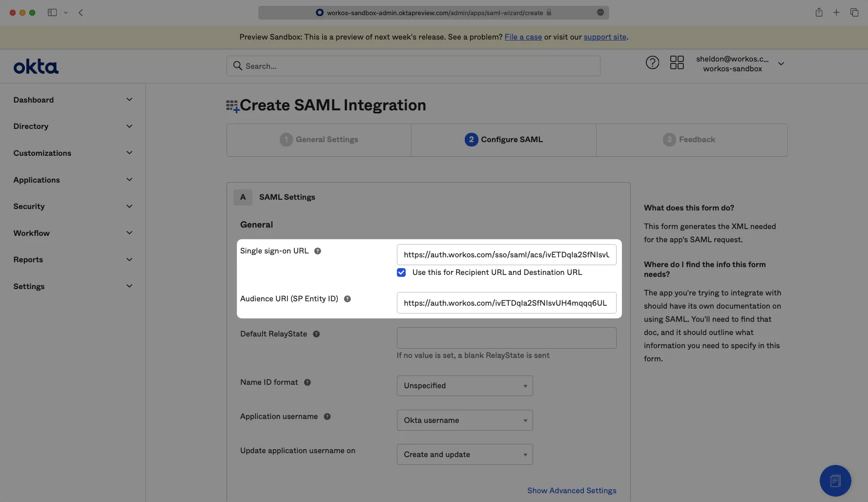Click the Okta logo in the sidebar
Viewport: 868px width, 502px height.
pyautogui.click(x=36, y=66)
